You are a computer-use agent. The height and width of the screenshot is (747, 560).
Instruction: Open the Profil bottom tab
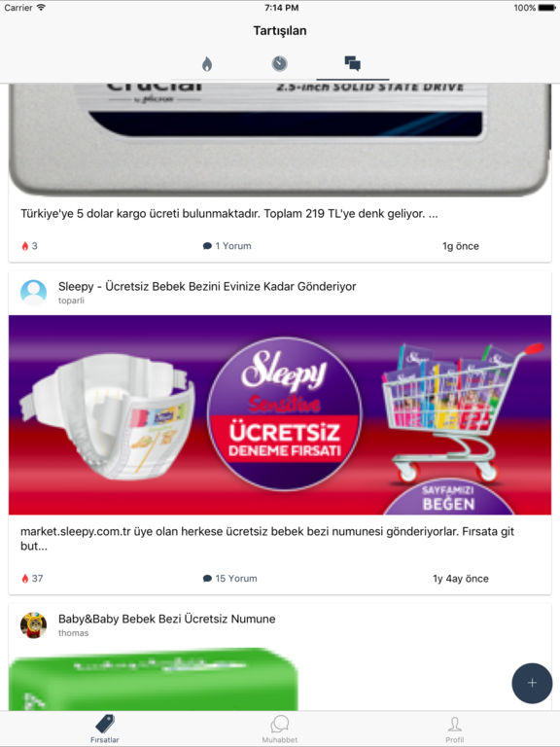pyautogui.click(x=455, y=729)
